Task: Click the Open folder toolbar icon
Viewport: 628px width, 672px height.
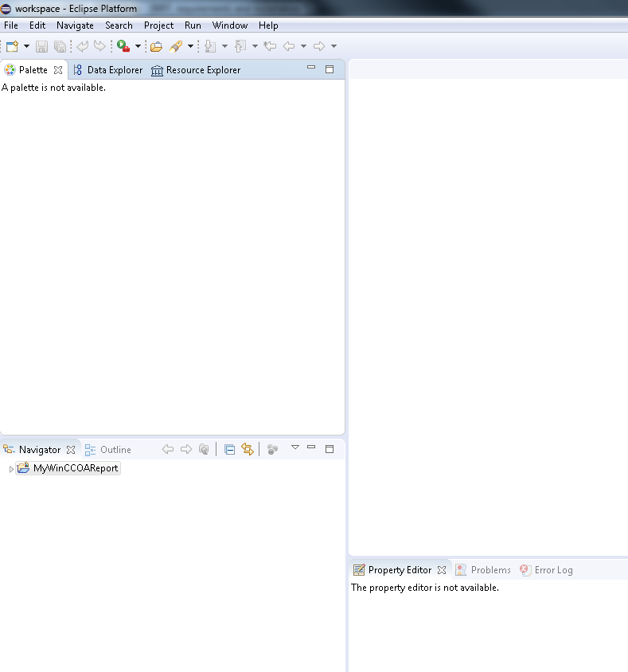Action: click(156, 47)
